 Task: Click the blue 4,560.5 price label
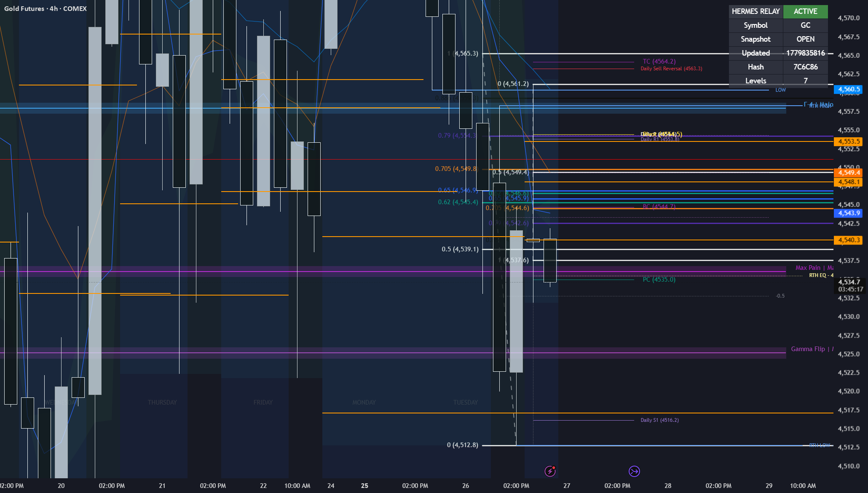(x=849, y=89)
